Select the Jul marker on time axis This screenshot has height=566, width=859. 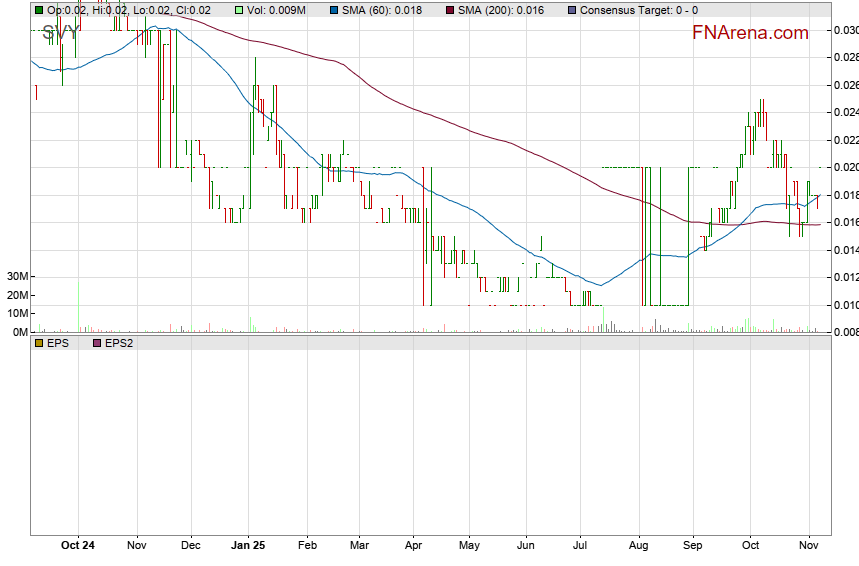[x=580, y=545]
